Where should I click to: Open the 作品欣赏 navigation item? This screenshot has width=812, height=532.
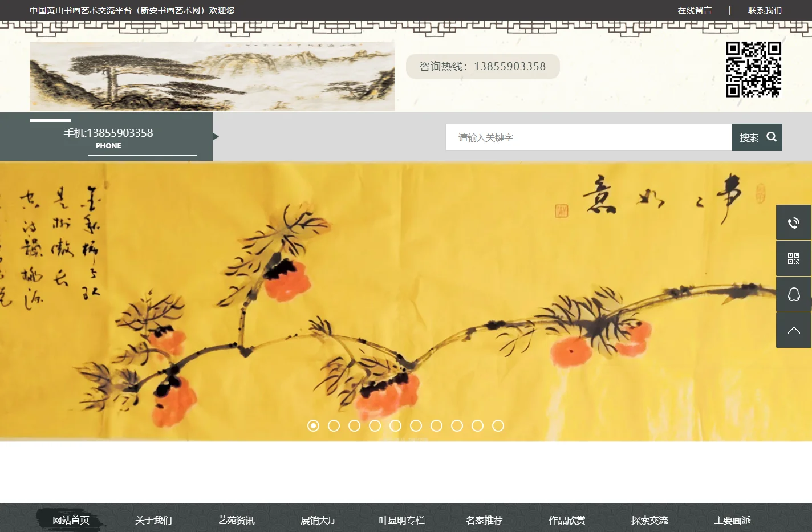567,520
